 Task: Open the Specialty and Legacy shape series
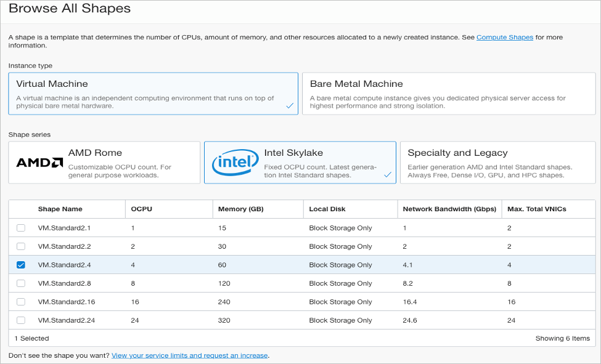497,163
